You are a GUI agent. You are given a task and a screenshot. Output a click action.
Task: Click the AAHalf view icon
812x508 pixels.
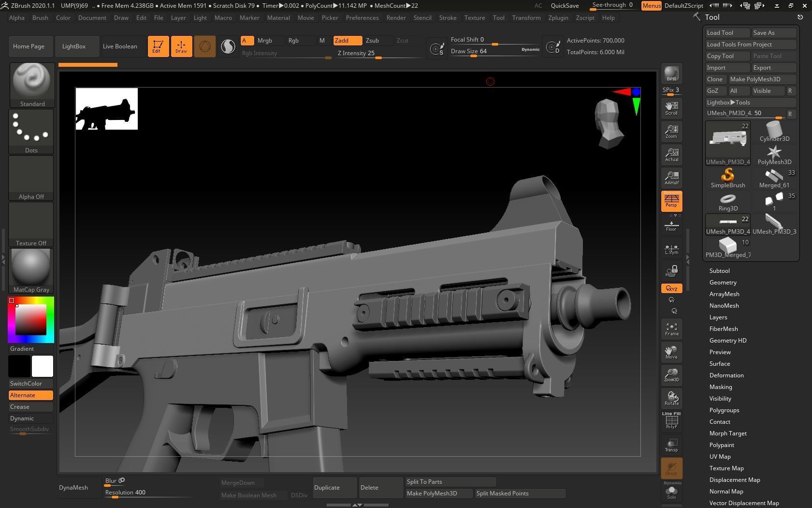click(x=671, y=178)
